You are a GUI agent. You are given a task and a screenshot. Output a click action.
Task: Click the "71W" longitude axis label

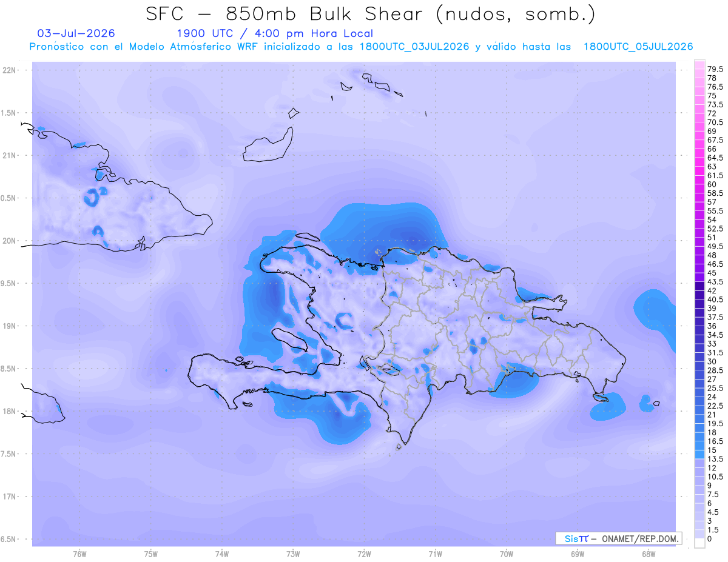[x=435, y=554]
